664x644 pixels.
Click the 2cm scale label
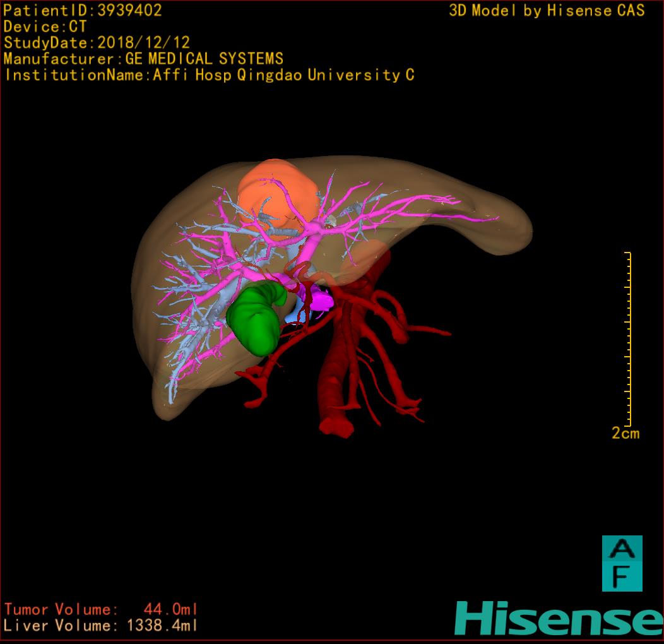pyautogui.click(x=625, y=433)
